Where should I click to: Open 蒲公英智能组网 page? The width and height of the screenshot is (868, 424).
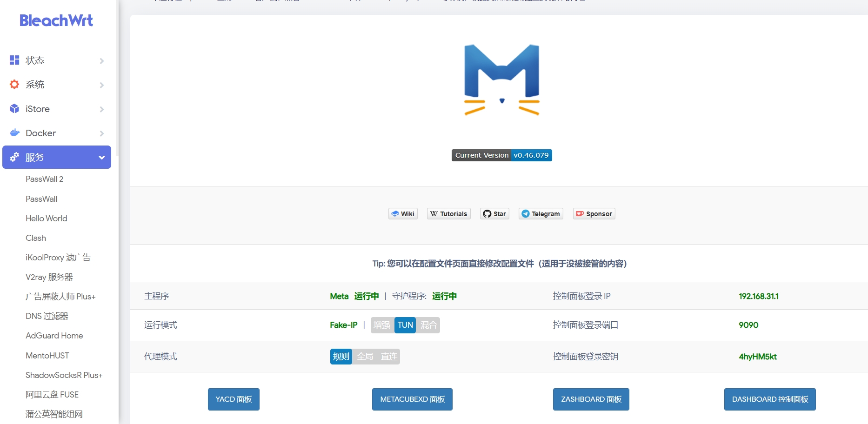click(x=54, y=414)
